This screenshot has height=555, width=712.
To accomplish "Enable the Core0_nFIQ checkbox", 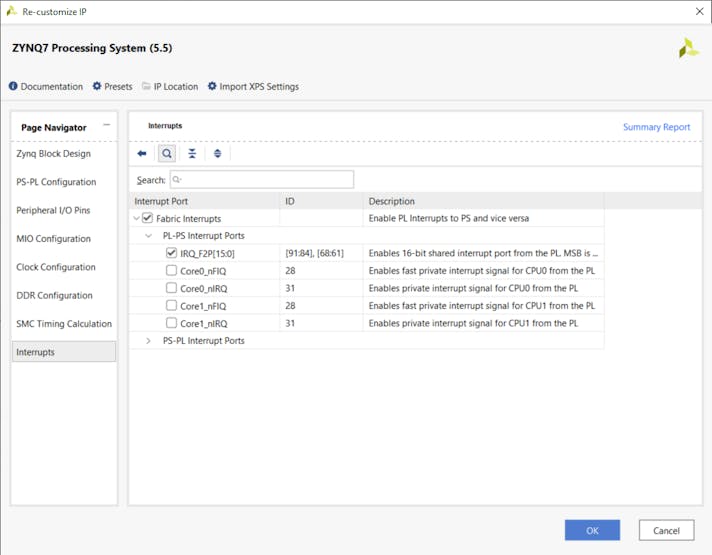I will coord(172,271).
